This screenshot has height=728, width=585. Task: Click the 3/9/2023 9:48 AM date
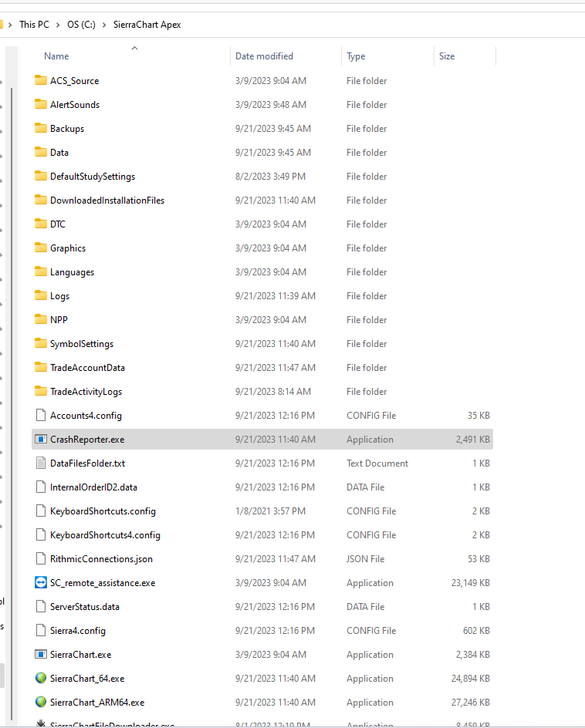point(271,104)
